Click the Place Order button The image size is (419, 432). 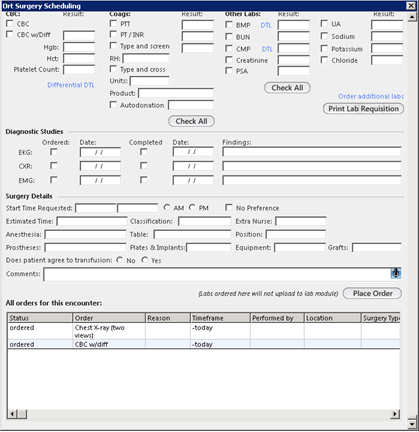[x=372, y=293]
